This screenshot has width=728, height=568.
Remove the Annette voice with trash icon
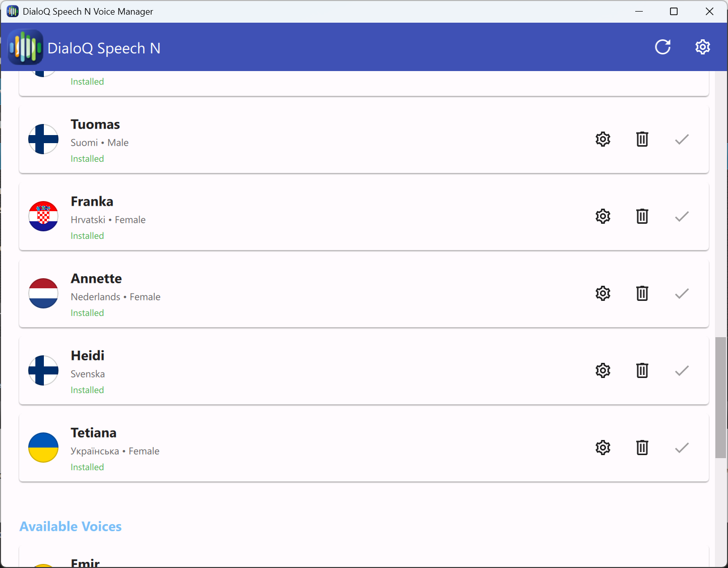tap(642, 293)
